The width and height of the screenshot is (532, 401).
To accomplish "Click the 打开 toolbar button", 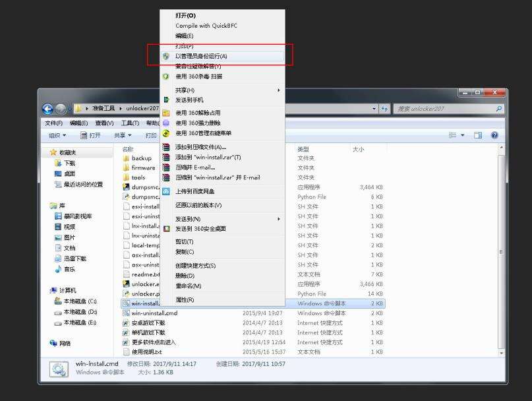I will click(90, 135).
